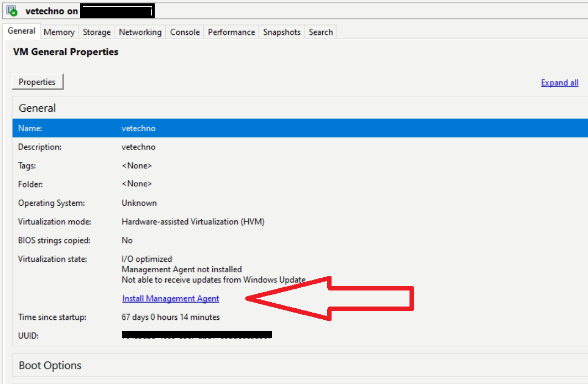The image size is (588, 384).
Task: Select the highlighted Name row
Action: point(166,128)
